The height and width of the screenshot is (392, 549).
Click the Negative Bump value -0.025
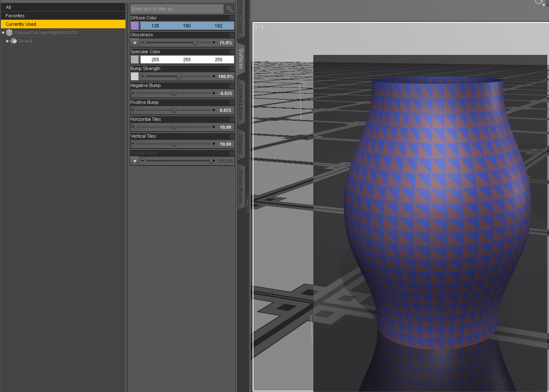226,93
